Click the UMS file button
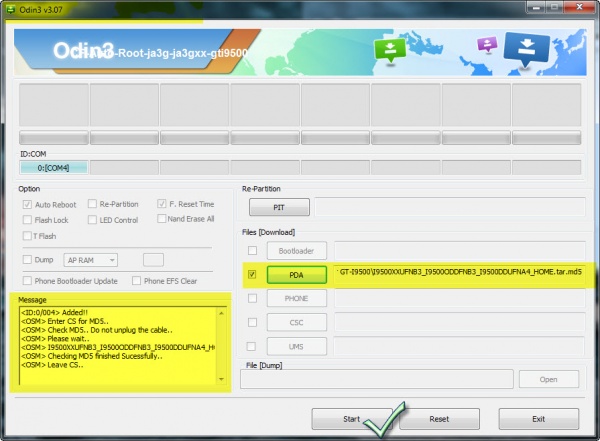 297,346
